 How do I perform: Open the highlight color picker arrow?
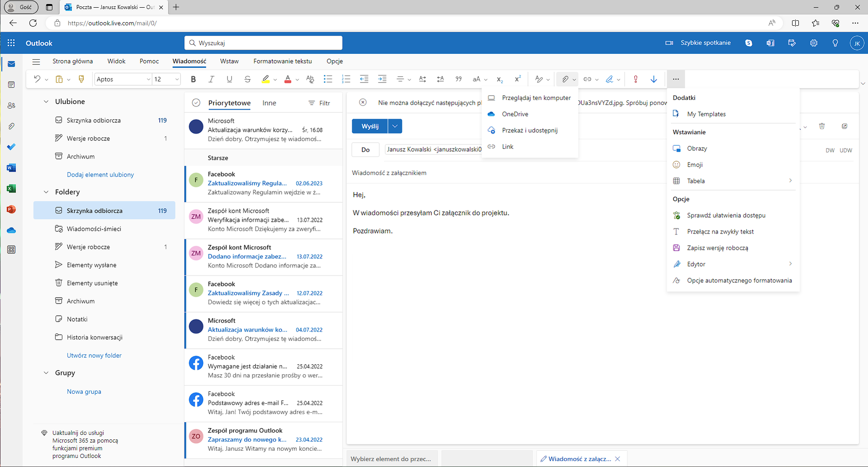pyautogui.click(x=275, y=80)
